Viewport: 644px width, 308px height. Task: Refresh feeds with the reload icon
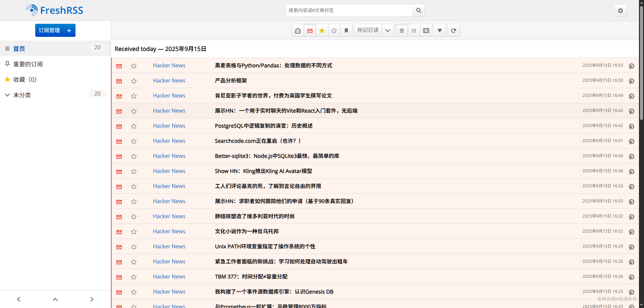453,30
